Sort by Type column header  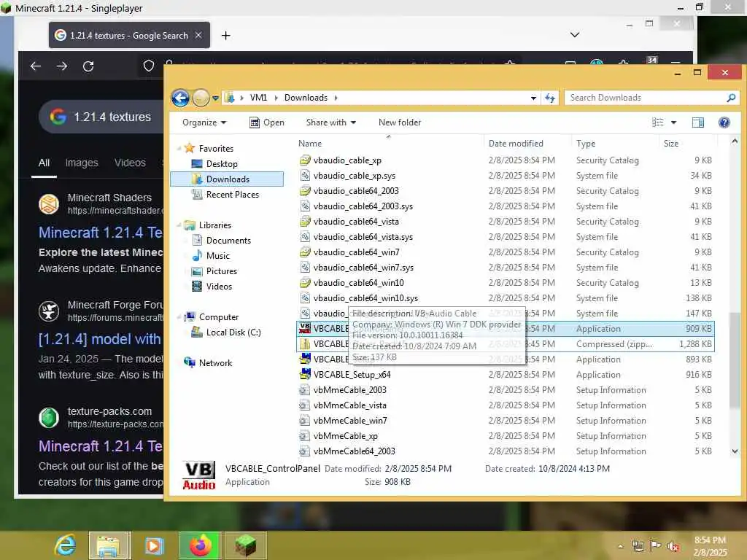click(x=586, y=144)
